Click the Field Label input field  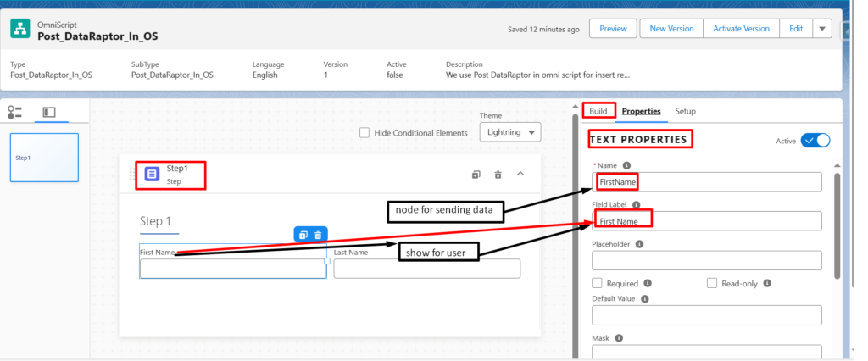pos(707,221)
